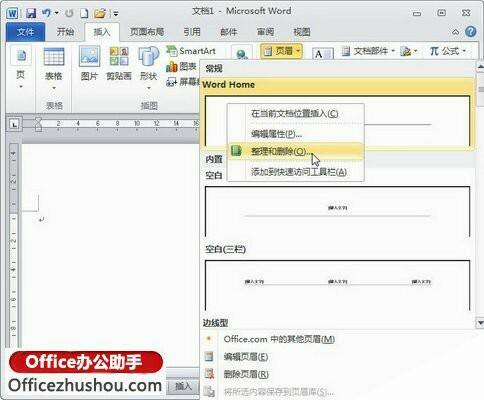Click the icon beside 编辑页眉
Viewport: 484px width, 400px height.
click(x=209, y=357)
